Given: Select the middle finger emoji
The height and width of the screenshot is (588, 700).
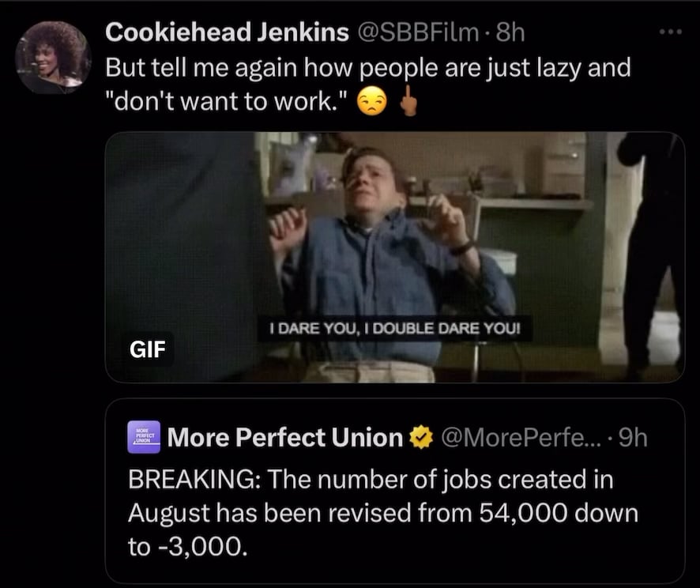Looking at the screenshot, I should pos(408,101).
